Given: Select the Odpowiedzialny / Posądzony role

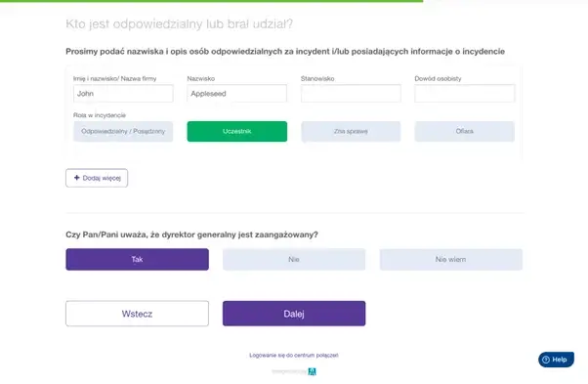Looking at the screenshot, I should (x=123, y=131).
